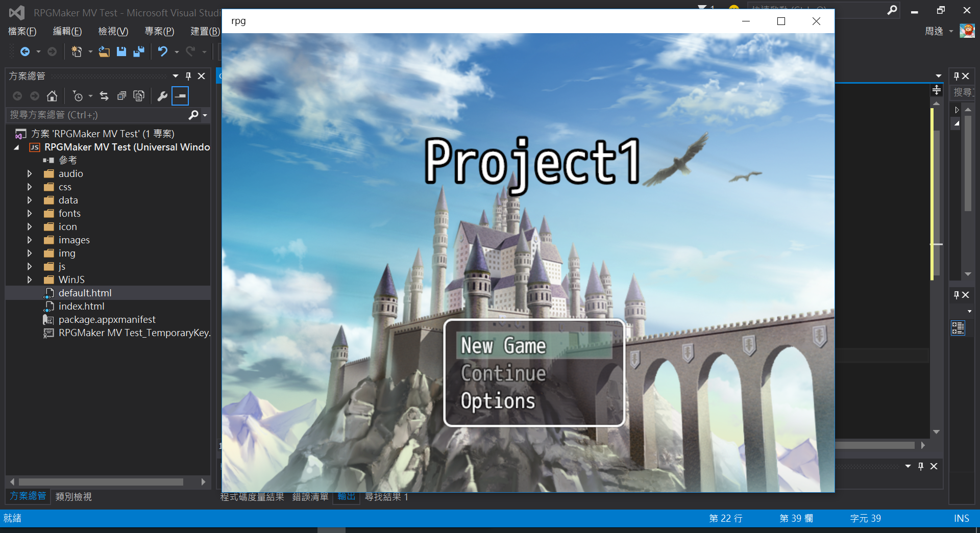
Task: Switch to the 類別檢視 tab
Action: (x=73, y=497)
